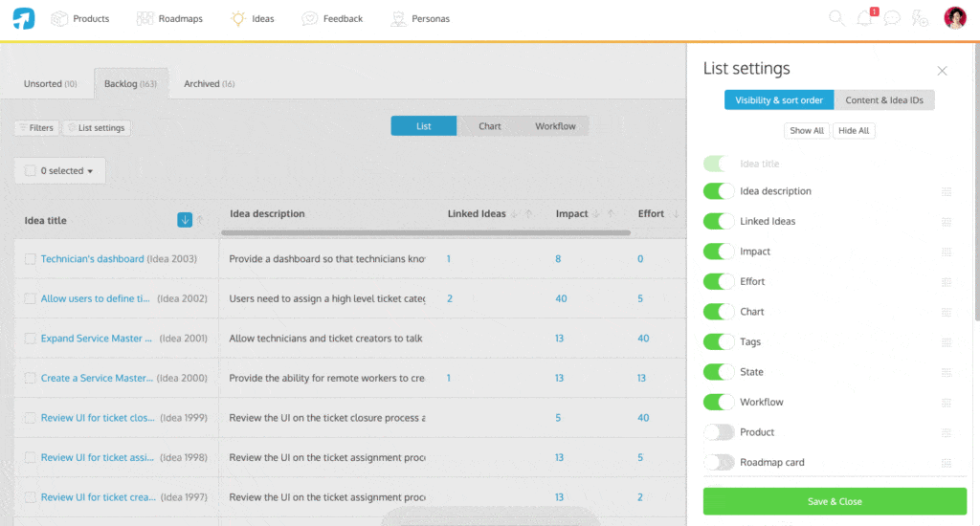Enable Product column toggle

click(x=718, y=431)
